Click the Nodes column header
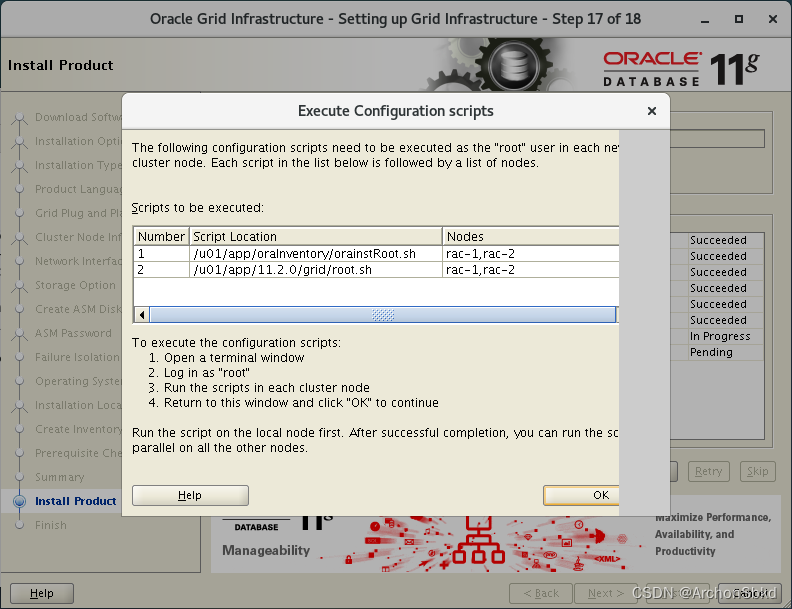This screenshot has width=792, height=609. [x=530, y=236]
